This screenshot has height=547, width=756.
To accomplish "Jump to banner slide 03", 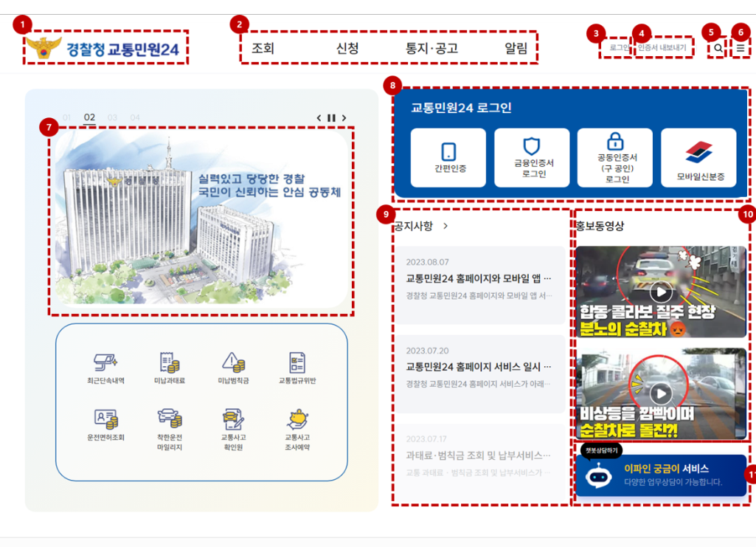I will [112, 117].
